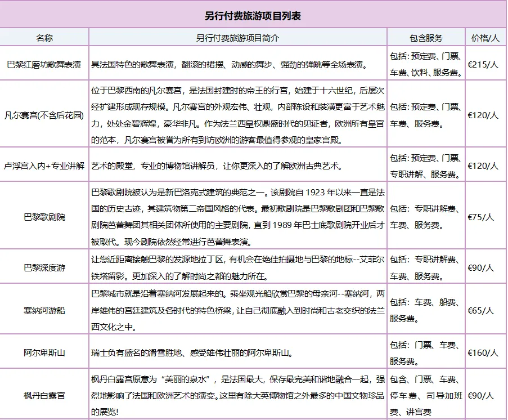Select the 包含服务 column header
The height and width of the screenshot is (420, 508).
tap(426, 38)
